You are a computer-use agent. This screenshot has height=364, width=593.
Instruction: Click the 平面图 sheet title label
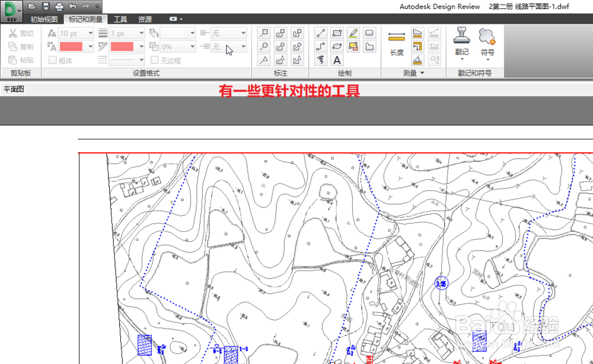[x=14, y=89]
